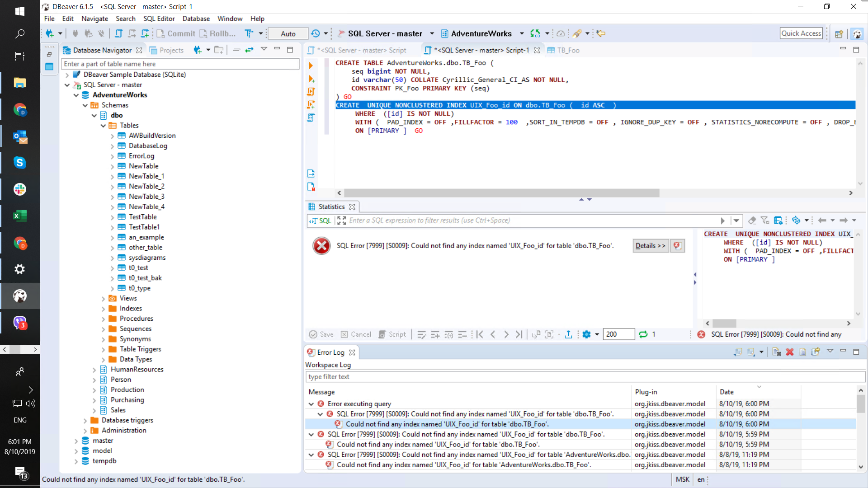
Task: Click the table name filter field in Database Navigator
Action: click(180, 64)
